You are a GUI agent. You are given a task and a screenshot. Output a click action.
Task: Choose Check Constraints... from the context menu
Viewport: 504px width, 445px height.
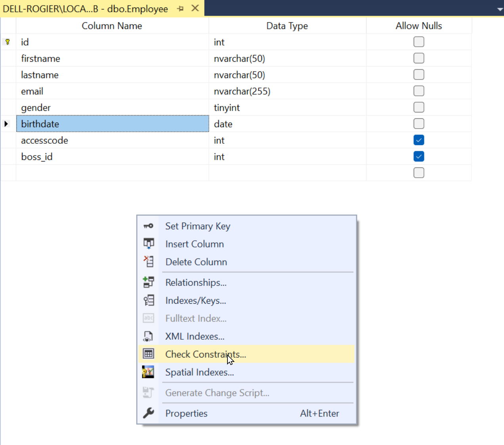click(x=206, y=354)
